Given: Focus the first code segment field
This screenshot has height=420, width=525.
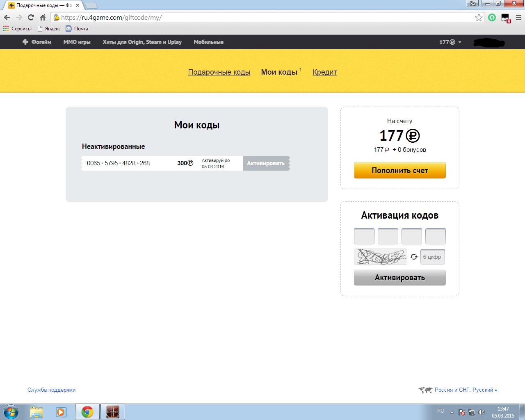Looking at the screenshot, I should (x=364, y=236).
